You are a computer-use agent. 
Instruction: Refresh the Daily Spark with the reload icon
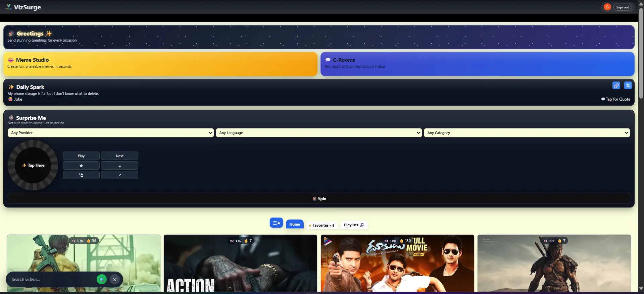(628, 85)
